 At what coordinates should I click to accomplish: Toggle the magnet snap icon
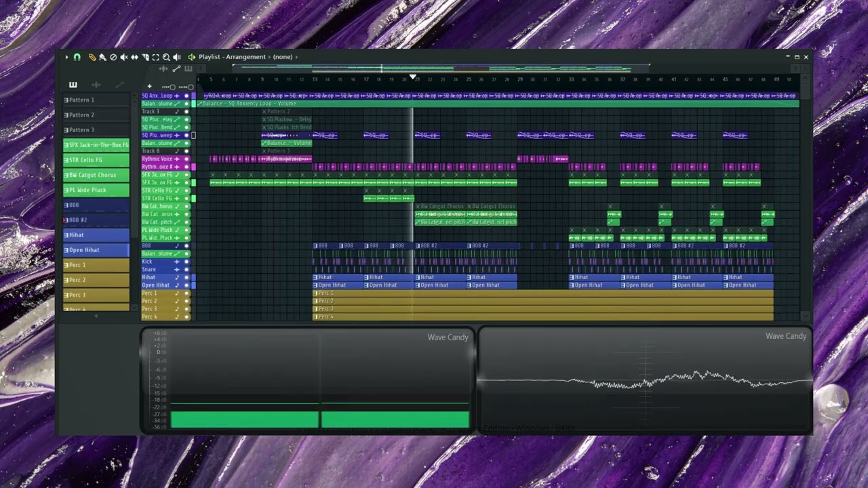click(x=77, y=57)
